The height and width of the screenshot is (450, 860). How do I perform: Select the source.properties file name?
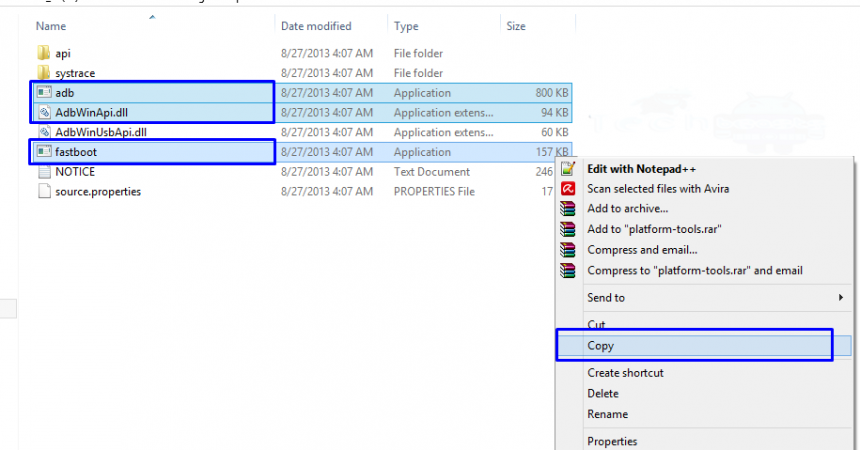[x=98, y=192]
